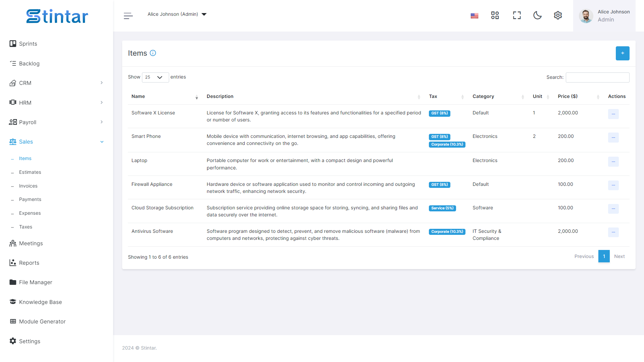Focus the Search input field

[x=597, y=77]
